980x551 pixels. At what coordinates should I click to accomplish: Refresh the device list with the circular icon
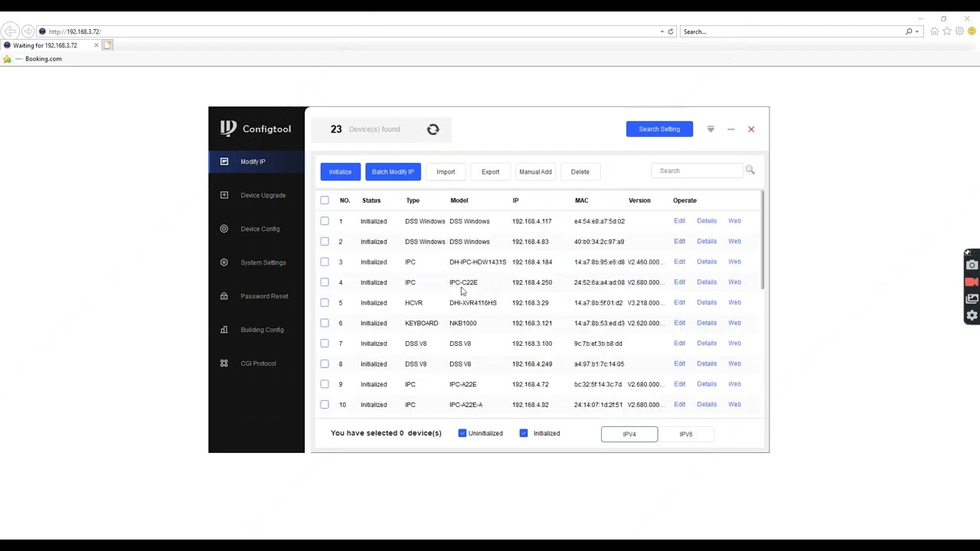(433, 129)
